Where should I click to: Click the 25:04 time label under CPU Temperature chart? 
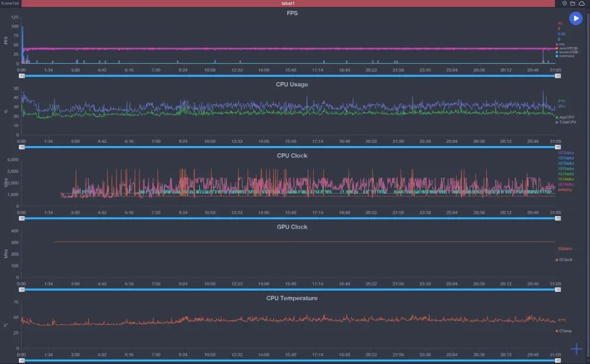452,355
